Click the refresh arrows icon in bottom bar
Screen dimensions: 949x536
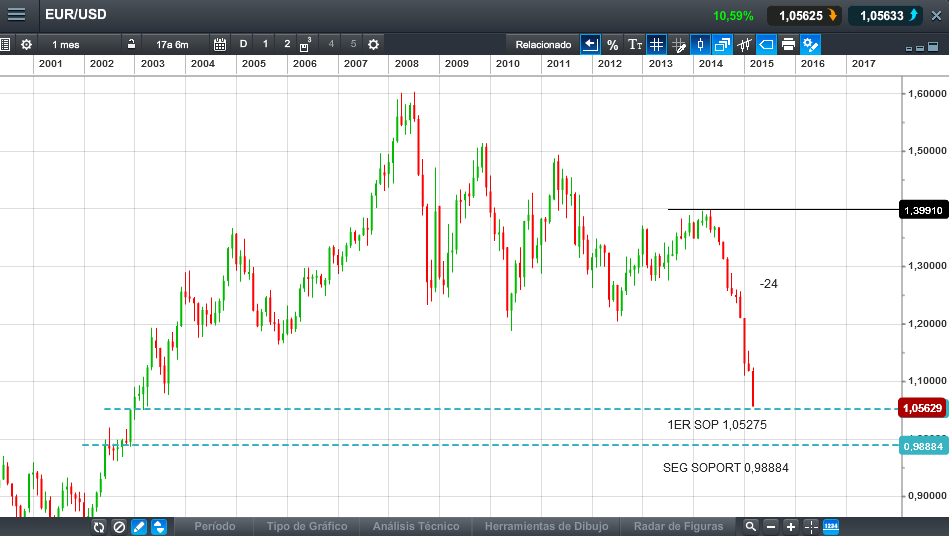99,527
